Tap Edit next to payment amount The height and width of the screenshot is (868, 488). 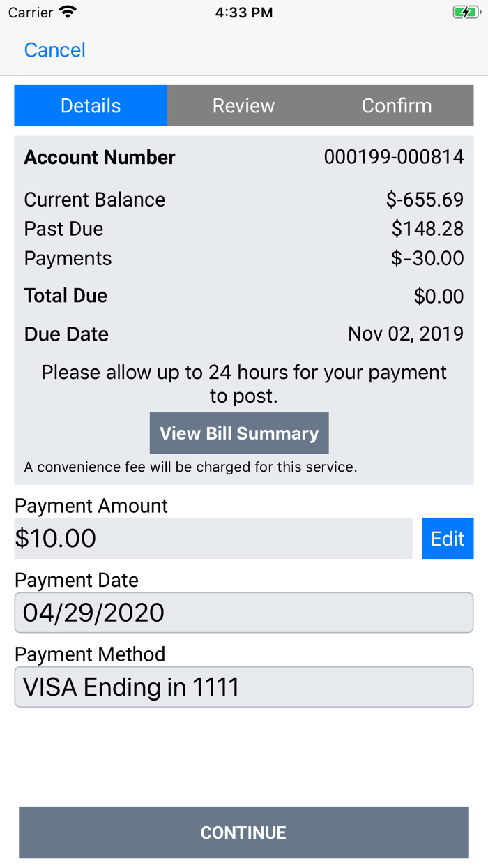[447, 539]
